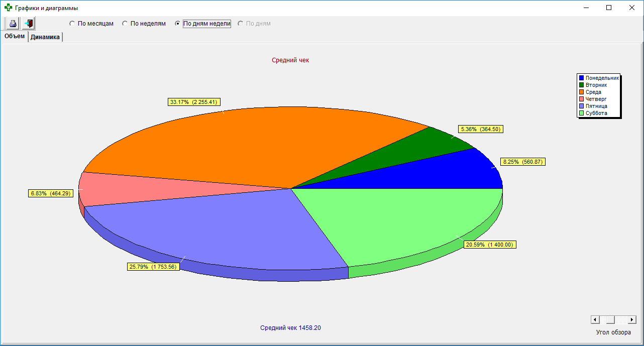Click the '20.59% (1 400.00)' data label

tap(489, 245)
